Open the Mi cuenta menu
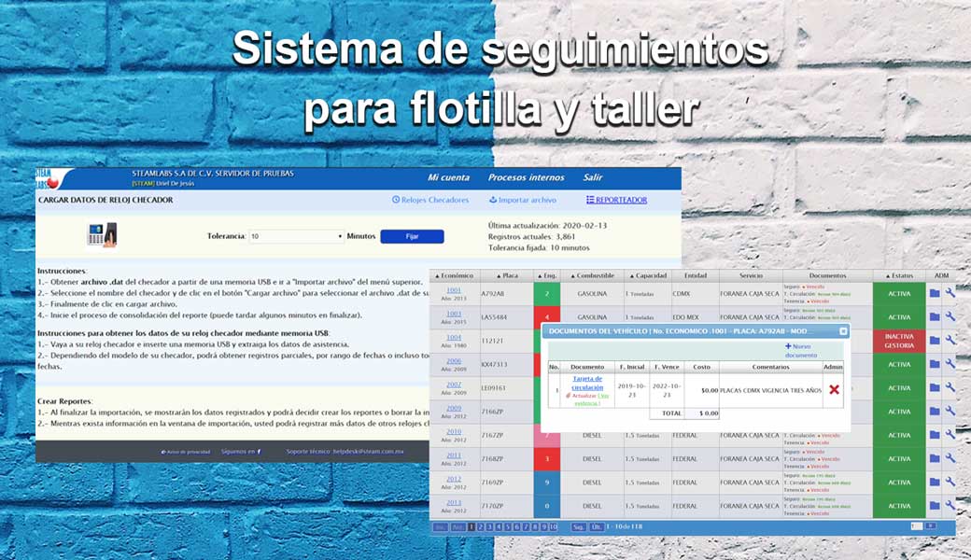This screenshot has width=971, height=560. pos(448,177)
